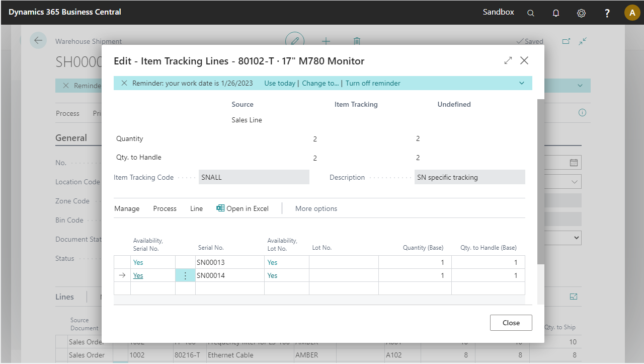Click the Close button
Viewport: 644px width, 364px height.
511,323
